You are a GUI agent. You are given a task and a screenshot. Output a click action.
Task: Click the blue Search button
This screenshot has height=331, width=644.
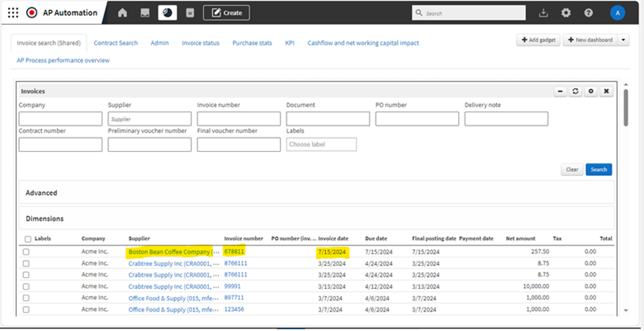tap(598, 169)
